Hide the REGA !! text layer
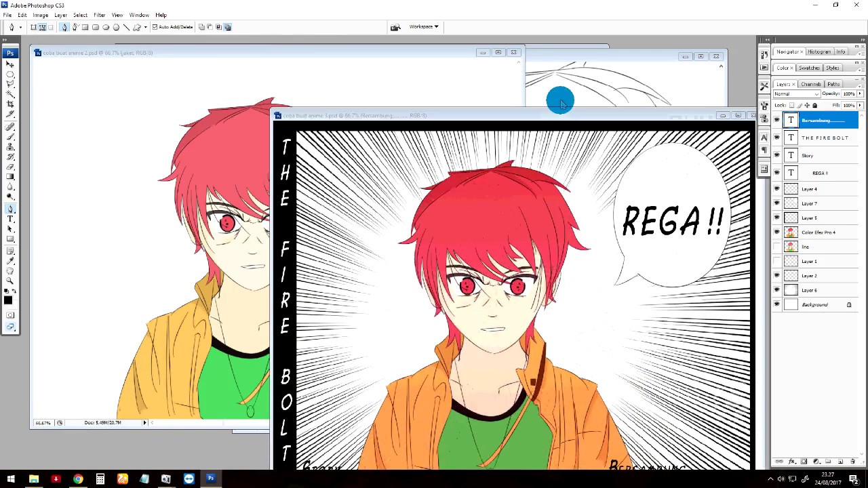Image resolution: width=868 pixels, height=488 pixels. click(x=777, y=173)
